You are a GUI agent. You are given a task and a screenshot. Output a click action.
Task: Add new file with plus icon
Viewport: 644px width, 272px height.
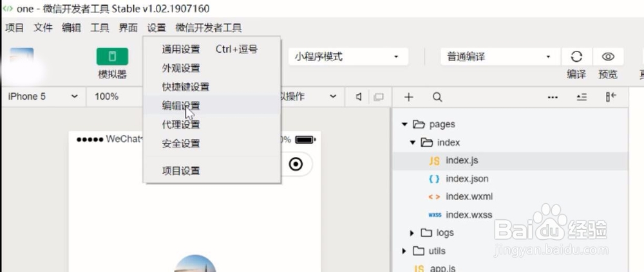409,97
